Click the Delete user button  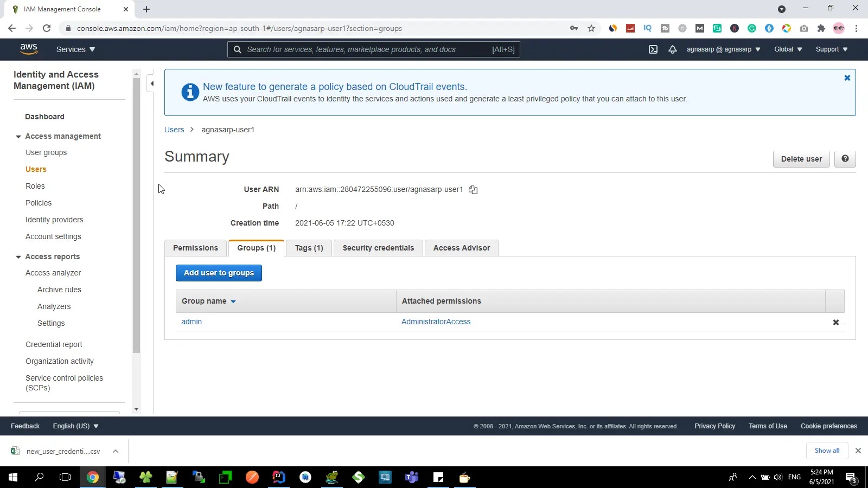coord(801,159)
